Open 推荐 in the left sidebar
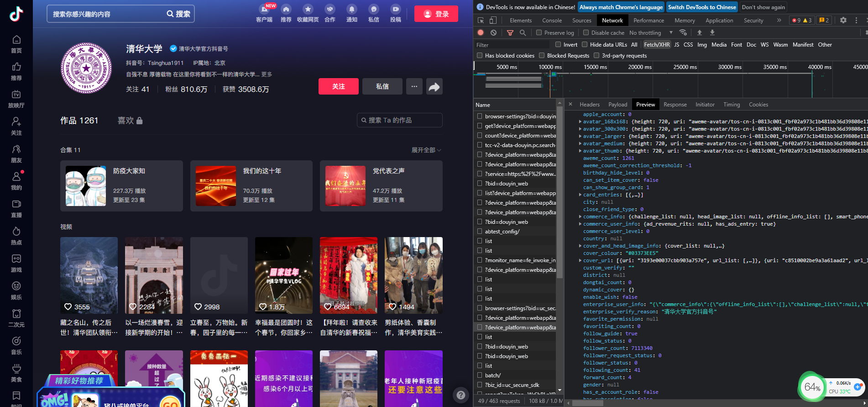The height and width of the screenshot is (407, 868). point(16,72)
